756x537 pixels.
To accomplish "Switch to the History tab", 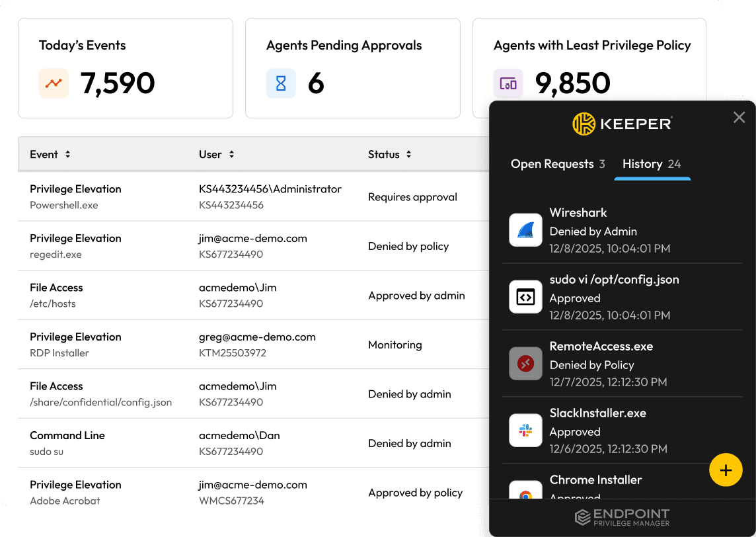I will point(652,164).
